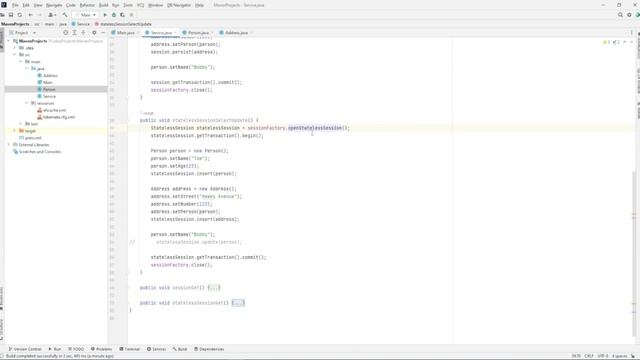The width and height of the screenshot is (640, 360).
Task: Open the Version Control tool window
Action: tap(25, 349)
